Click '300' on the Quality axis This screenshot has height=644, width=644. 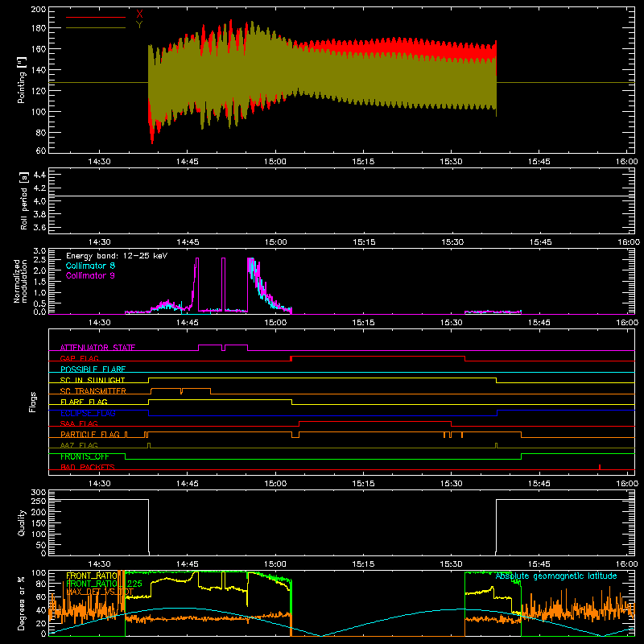39,493
